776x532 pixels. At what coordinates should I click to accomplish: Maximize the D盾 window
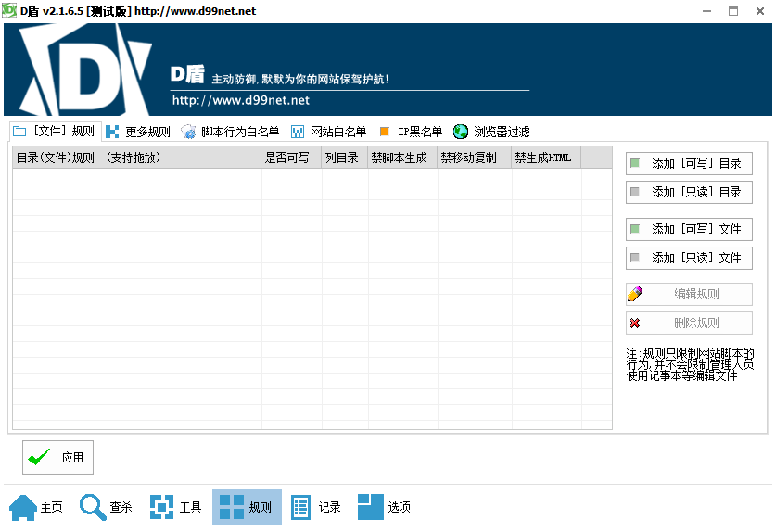pos(733,11)
